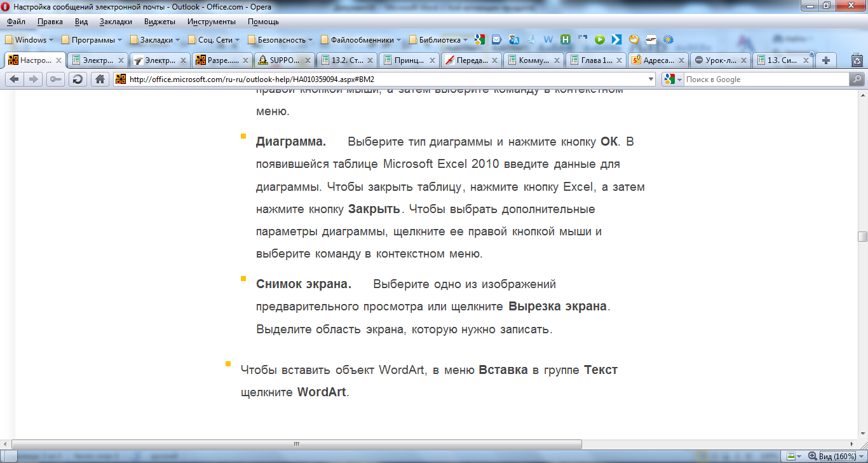Open the Помощь menu
Screen dimensions: 868x463
[263, 22]
